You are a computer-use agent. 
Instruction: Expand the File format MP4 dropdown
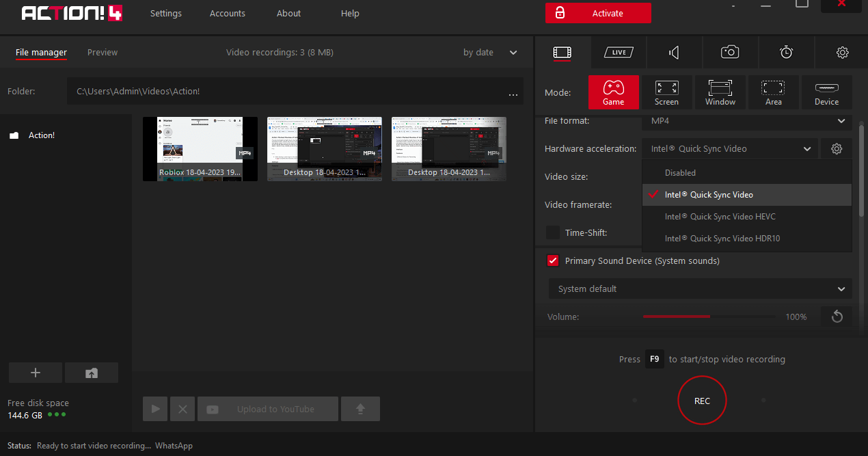[x=746, y=121]
